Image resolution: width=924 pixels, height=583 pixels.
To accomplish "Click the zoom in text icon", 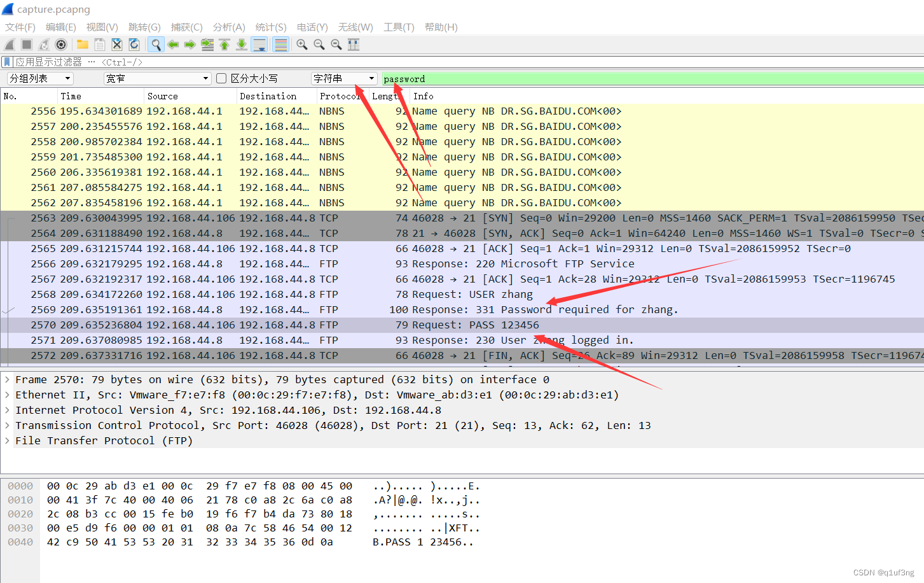I will 302,45.
